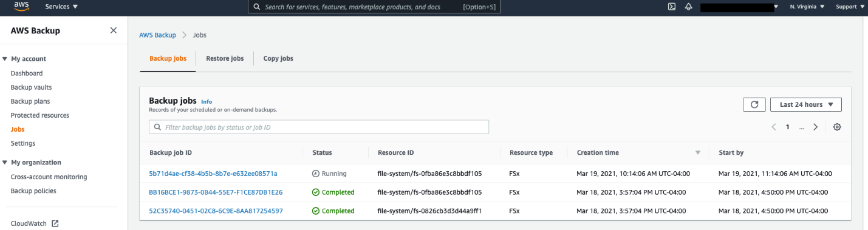
Task: Click the CloudWatch external link icon
Action: point(55,223)
